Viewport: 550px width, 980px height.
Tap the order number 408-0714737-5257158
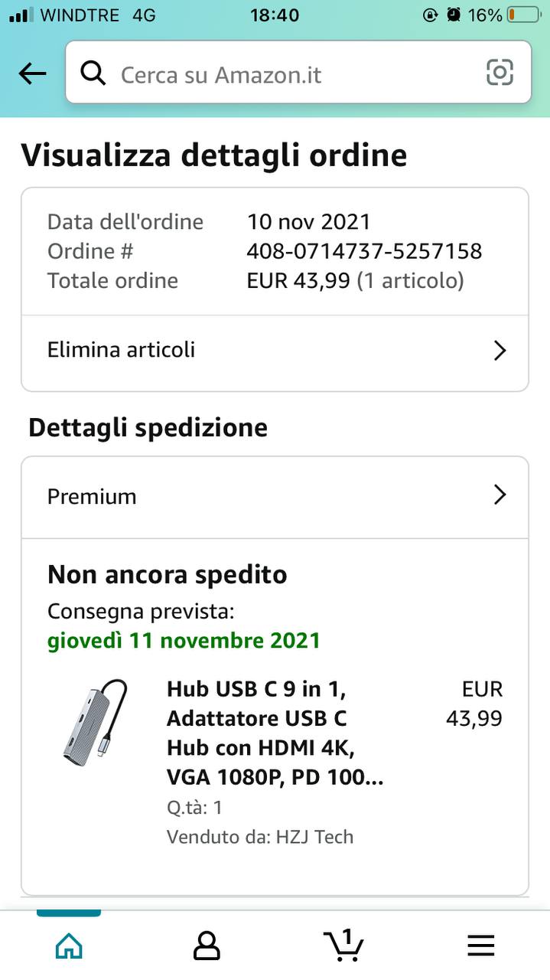pos(364,251)
